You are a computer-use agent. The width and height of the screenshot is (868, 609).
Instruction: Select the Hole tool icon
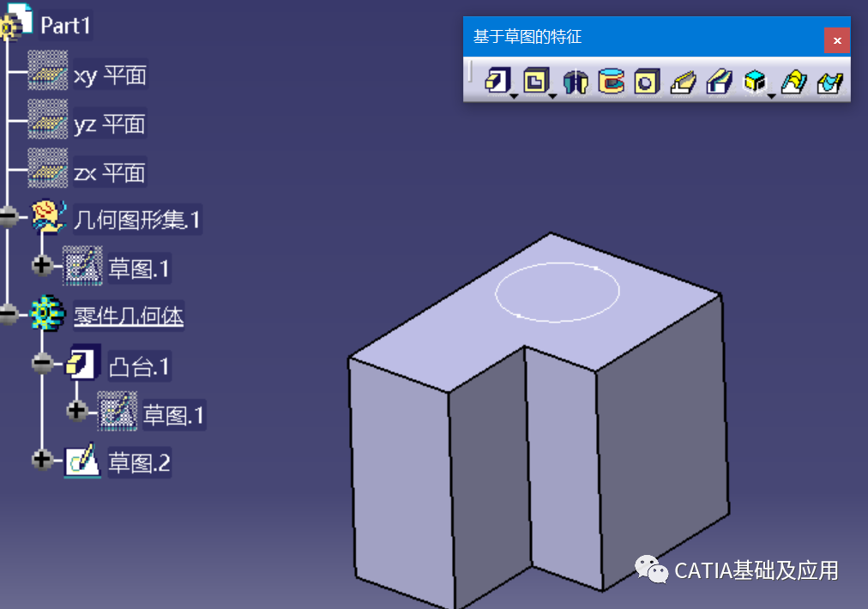click(647, 81)
